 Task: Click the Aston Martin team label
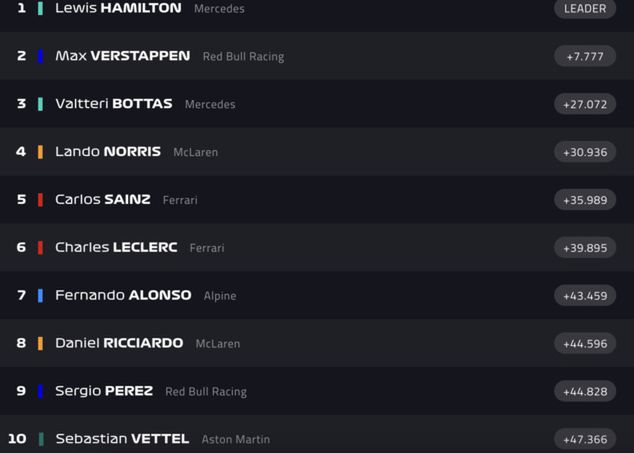(236, 440)
